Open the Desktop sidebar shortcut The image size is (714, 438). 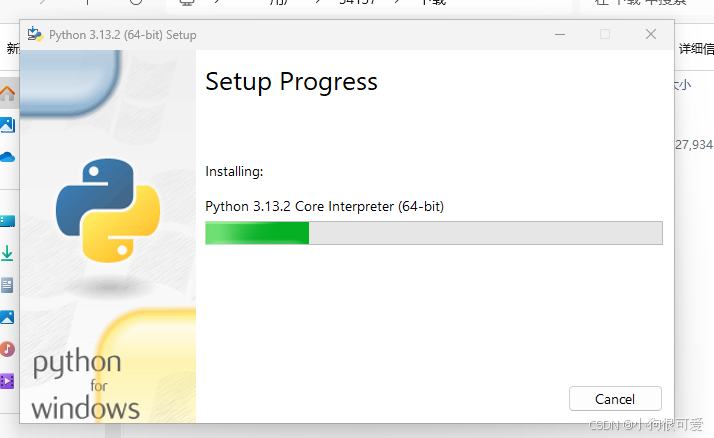(x=8, y=221)
